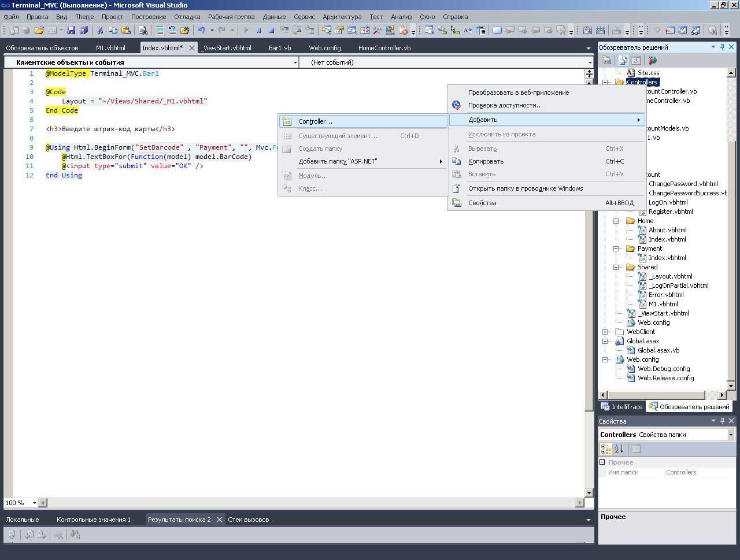Collapse the Shared folder in the tree
The image size is (740, 560).
[616, 267]
